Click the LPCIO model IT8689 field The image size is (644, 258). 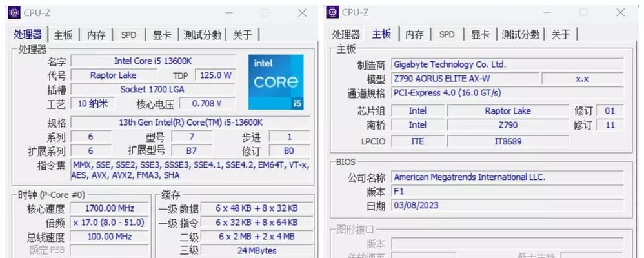(508, 141)
